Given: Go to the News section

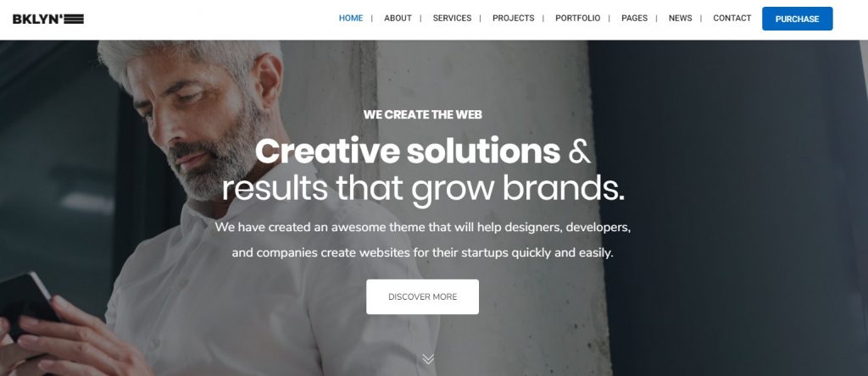Looking at the screenshot, I should click(681, 19).
